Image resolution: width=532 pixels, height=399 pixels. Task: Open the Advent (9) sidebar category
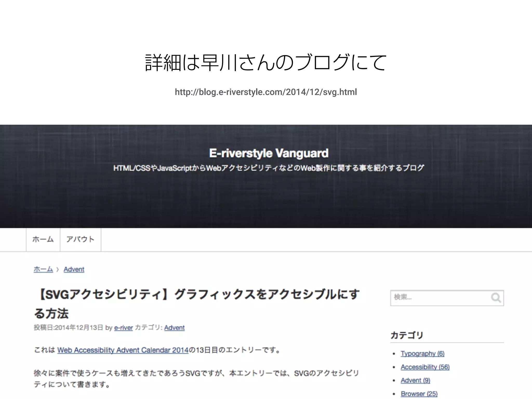[x=415, y=380]
